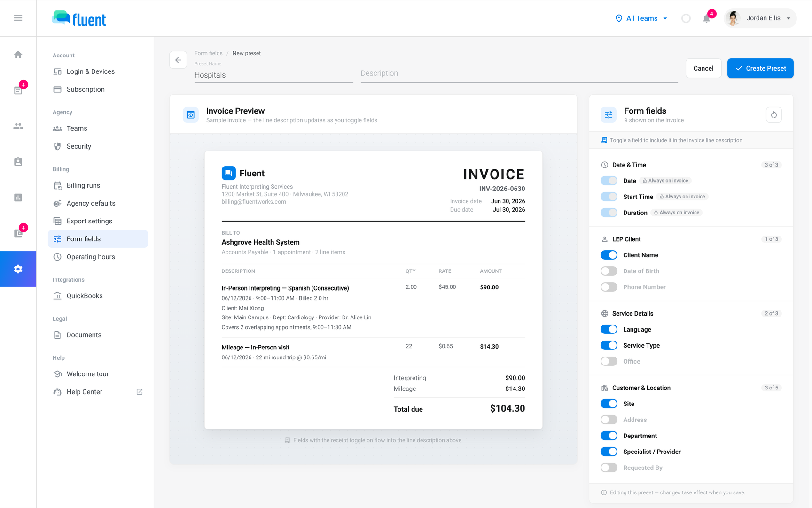Open the All Teams dropdown
The width and height of the screenshot is (812, 508).
[x=641, y=18]
